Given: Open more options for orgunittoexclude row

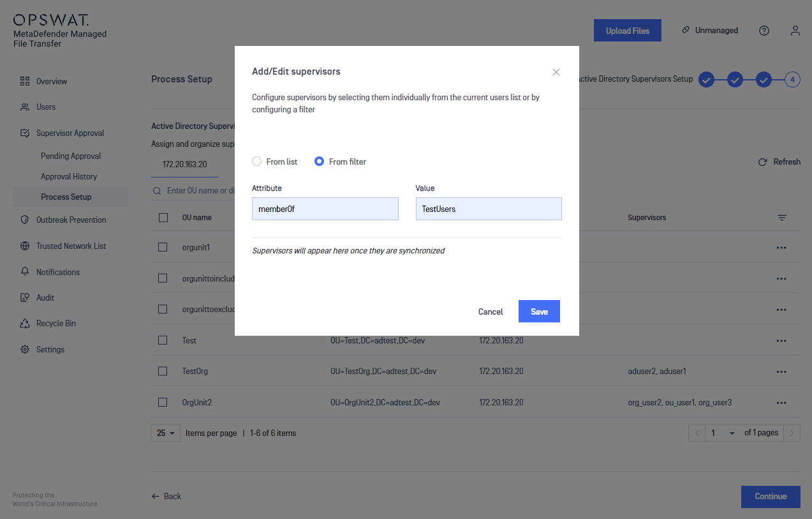Looking at the screenshot, I should click(781, 309).
